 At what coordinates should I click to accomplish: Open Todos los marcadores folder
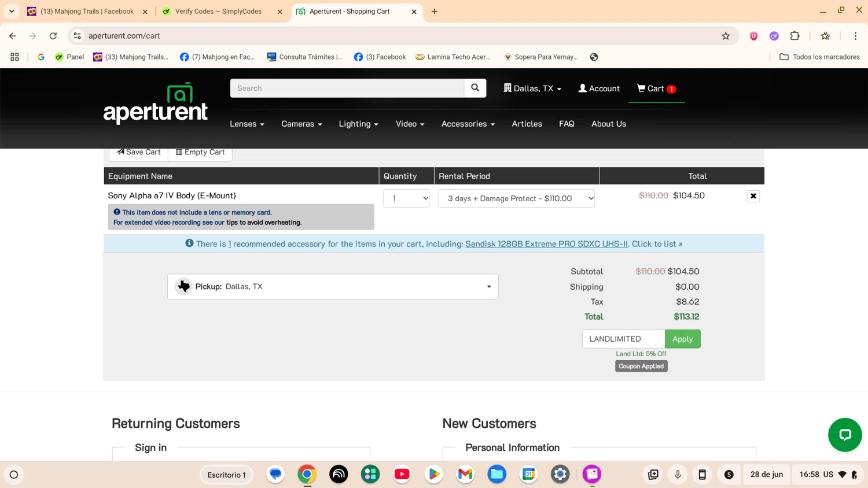pyautogui.click(x=819, y=57)
